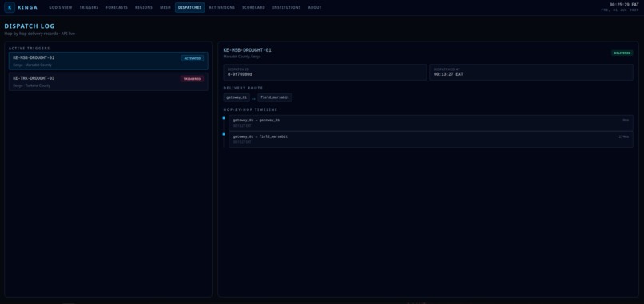Image resolution: width=644 pixels, height=304 pixels.
Task: Select the gateway_01 → gateway_01 hop row
Action: tap(431, 123)
